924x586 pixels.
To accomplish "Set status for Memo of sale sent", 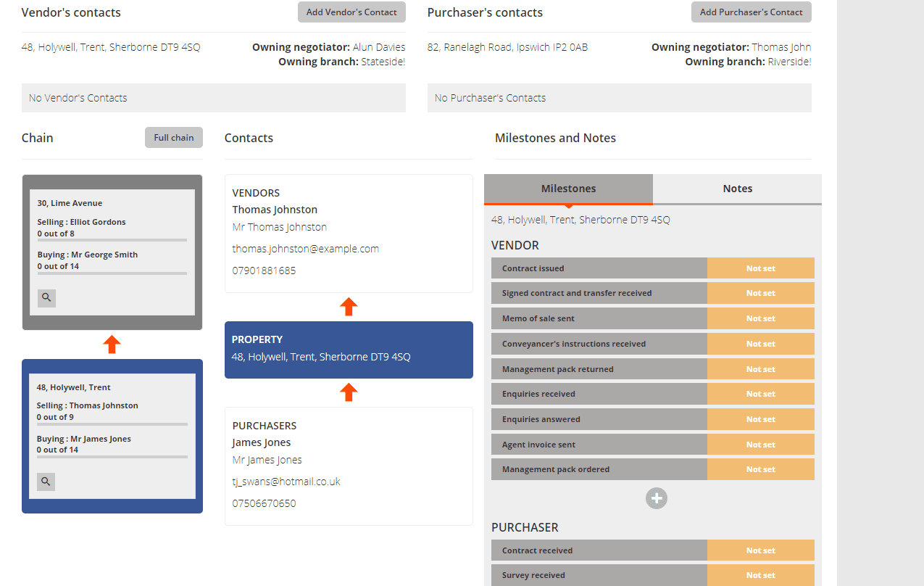I will tap(760, 318).
